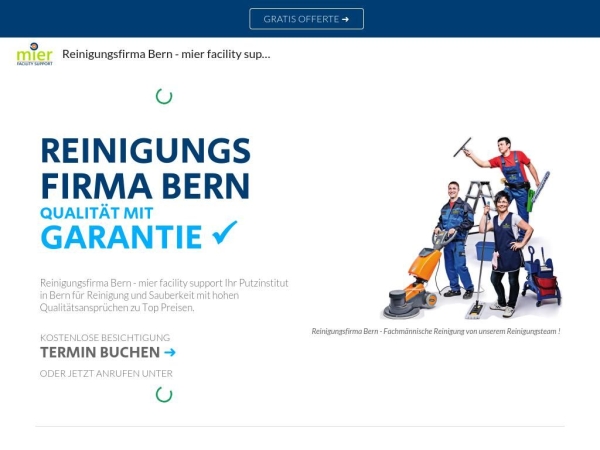The width and height of the screenshot is (600, 450).
Task: Click the blue arrow after TERMIN BUCHEN
Action: pyautogui.click(x=170, y=352)
